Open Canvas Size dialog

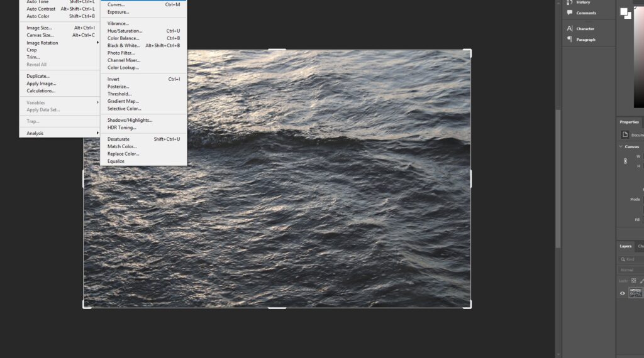60,35
